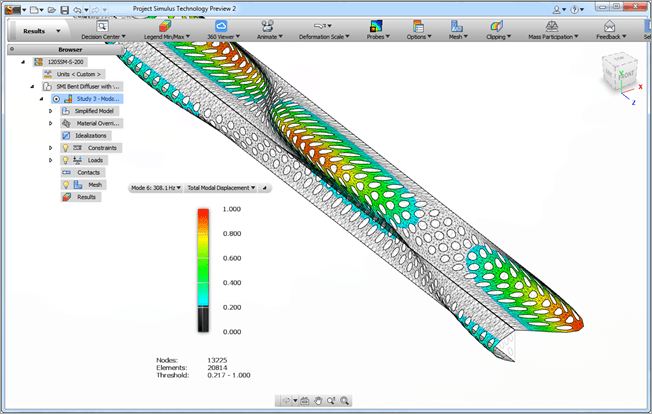Select the Contacts tree item

click(83, 172)
